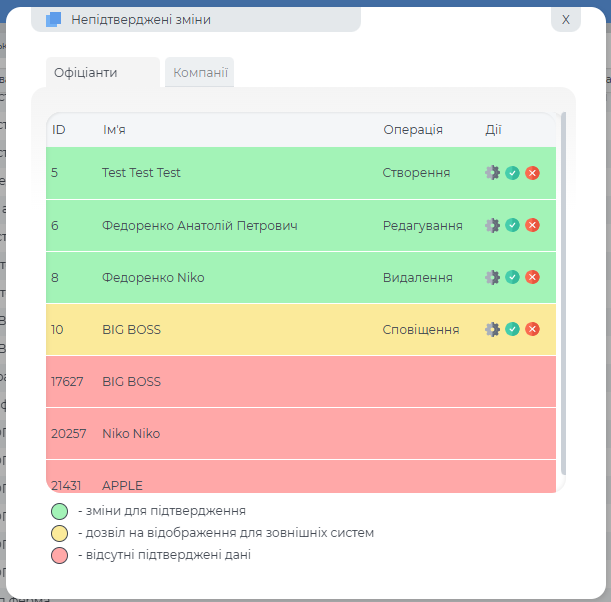
Task: Confirm the Test Test Test creation change
Action: 512,173
